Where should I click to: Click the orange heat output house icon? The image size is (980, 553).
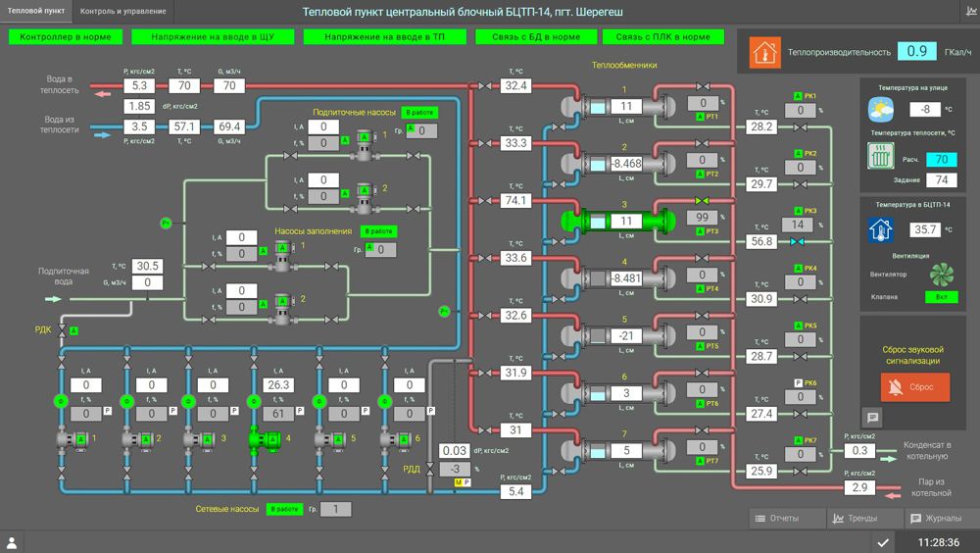pos(765,52)
